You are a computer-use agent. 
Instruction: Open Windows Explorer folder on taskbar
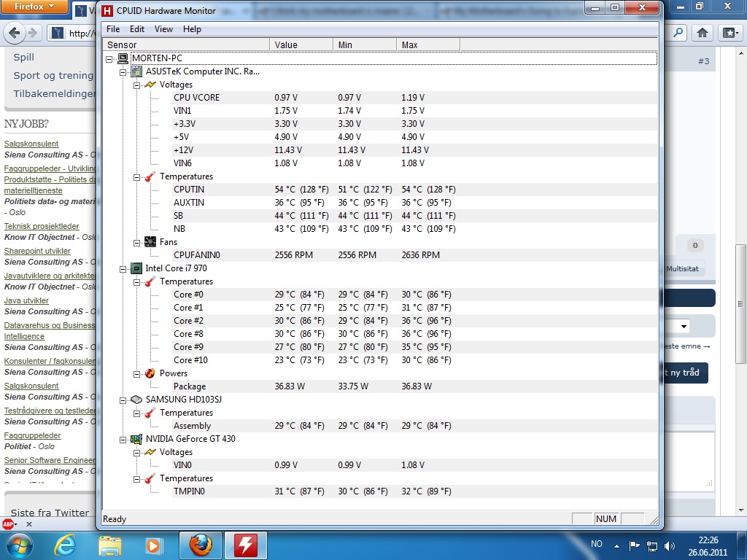110,545
